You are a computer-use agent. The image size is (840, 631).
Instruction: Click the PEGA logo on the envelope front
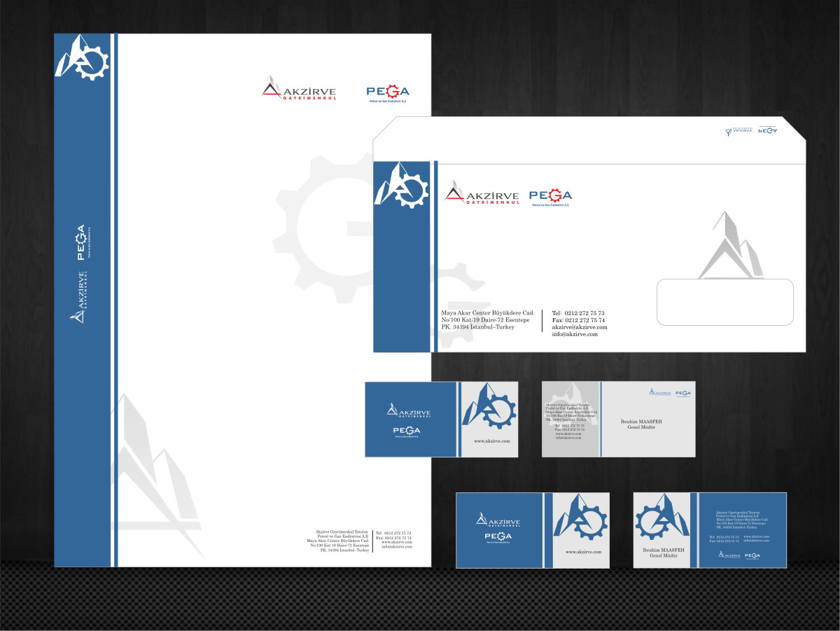click(550, 197)
